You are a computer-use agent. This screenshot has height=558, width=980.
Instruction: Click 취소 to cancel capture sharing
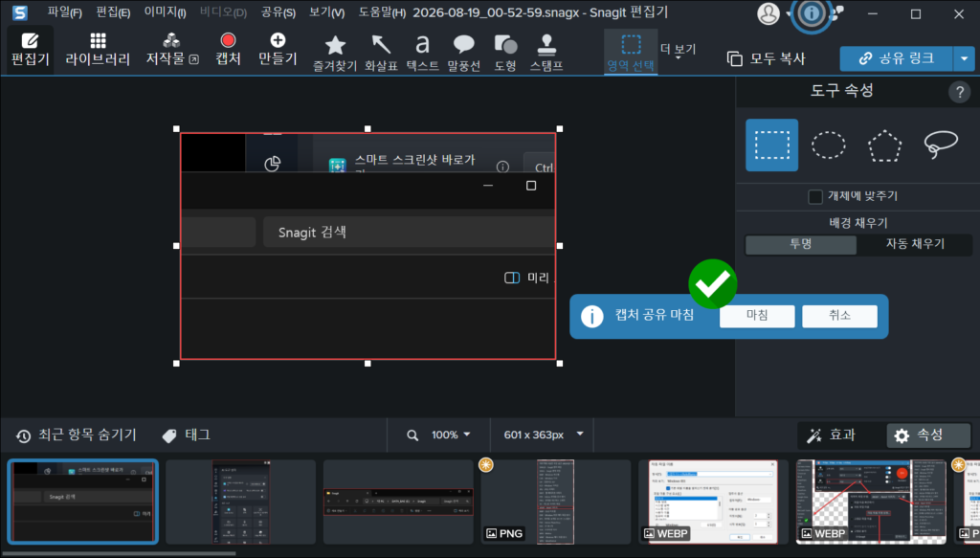(839, 316)
